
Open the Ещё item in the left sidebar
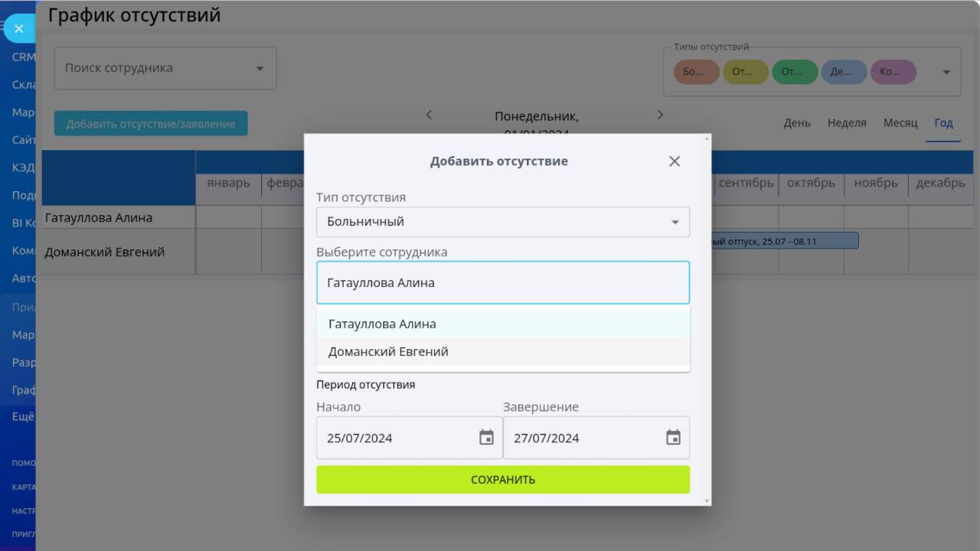tap(24, 418)
